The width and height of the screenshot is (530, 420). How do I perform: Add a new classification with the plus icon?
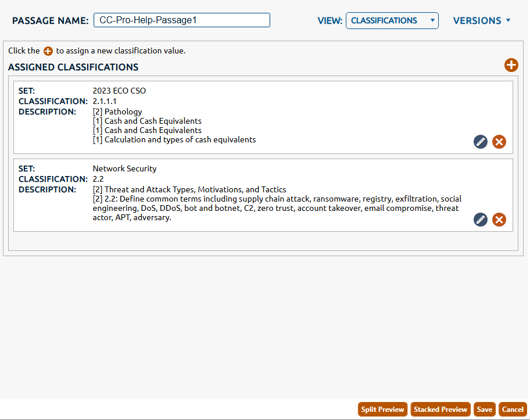click(511, 65)
